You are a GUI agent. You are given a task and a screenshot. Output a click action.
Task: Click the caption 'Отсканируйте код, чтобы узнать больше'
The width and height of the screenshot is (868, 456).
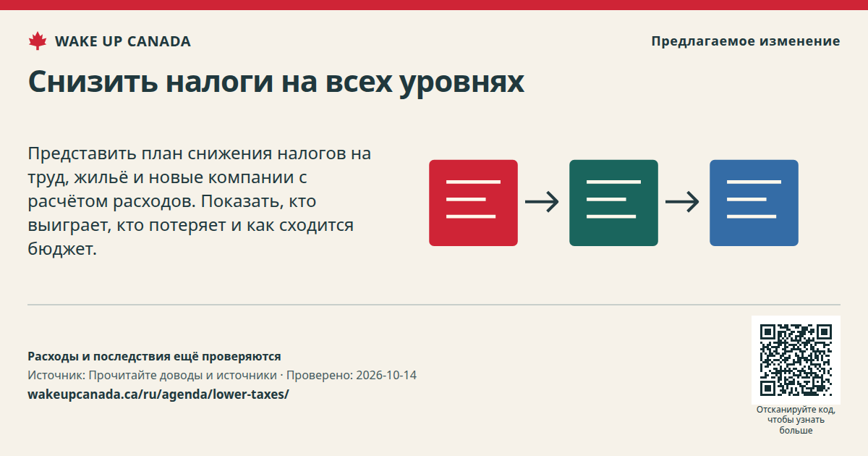pos(796,420)
